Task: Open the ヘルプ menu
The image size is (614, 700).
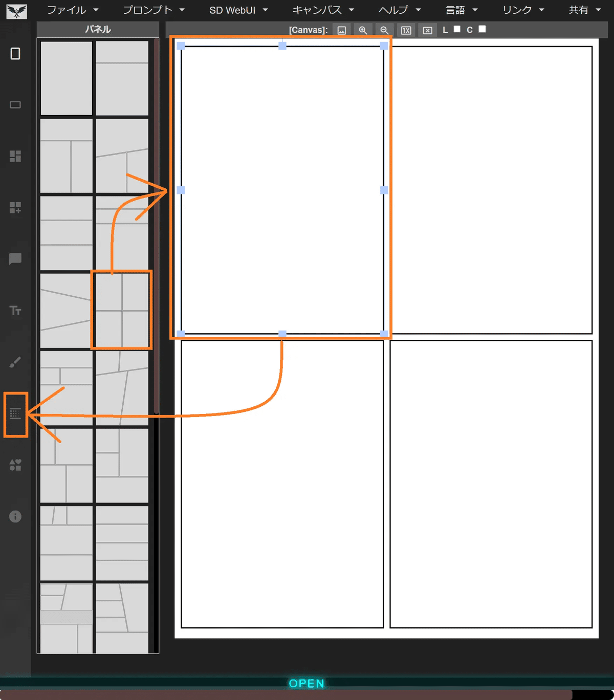Action: 400,10
